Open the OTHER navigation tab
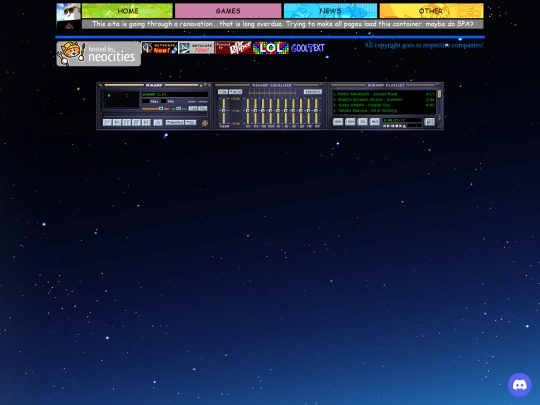 point(432,11)
